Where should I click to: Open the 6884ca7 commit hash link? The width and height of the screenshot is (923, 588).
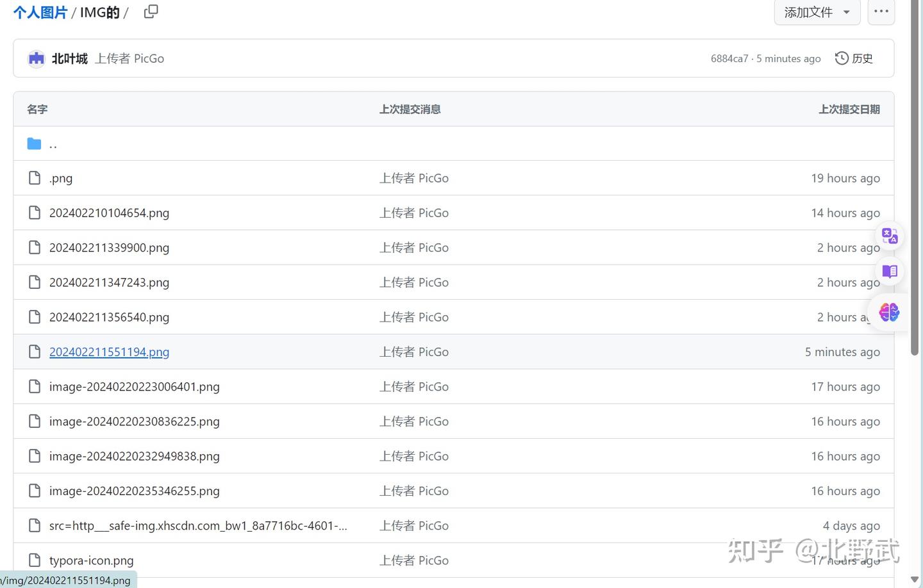[x=729, y=58]
